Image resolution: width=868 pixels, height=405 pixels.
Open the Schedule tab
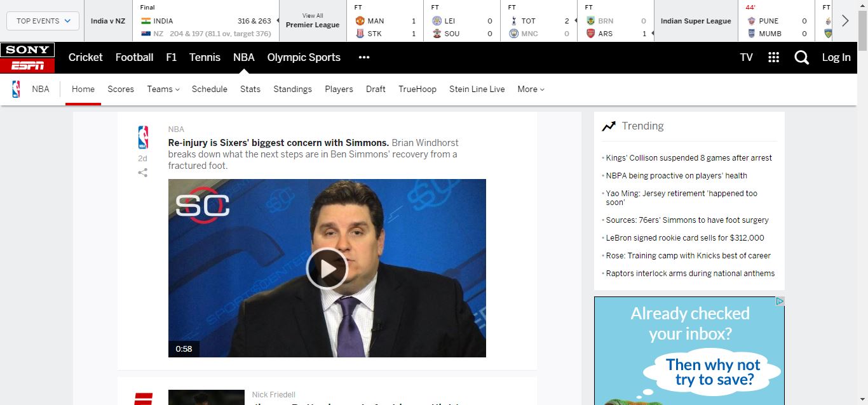coord(210,90)
